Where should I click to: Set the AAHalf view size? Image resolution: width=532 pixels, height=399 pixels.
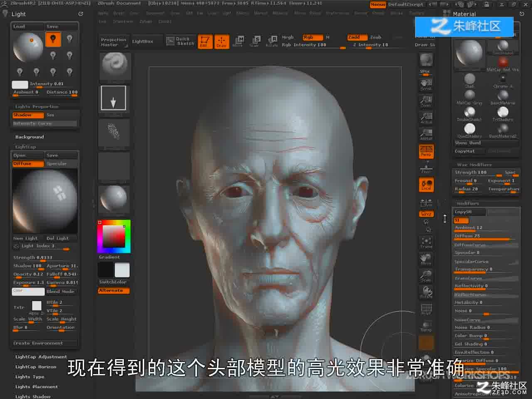point(426,135)
